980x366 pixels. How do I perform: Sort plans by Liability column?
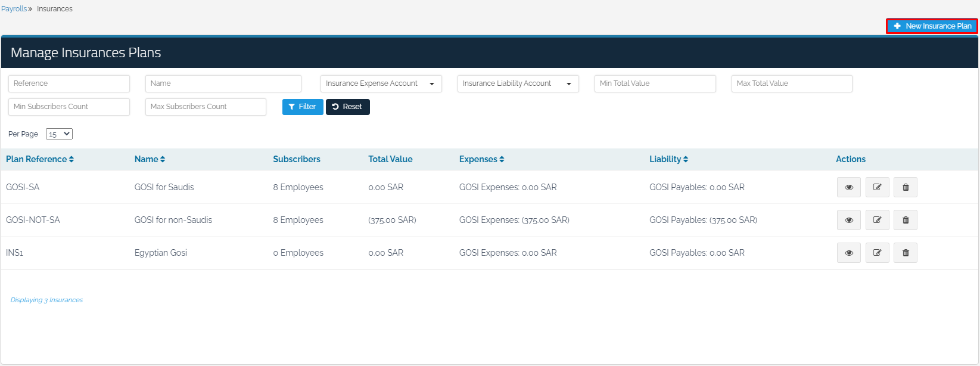pyautogui.click(x=668, y=159)
